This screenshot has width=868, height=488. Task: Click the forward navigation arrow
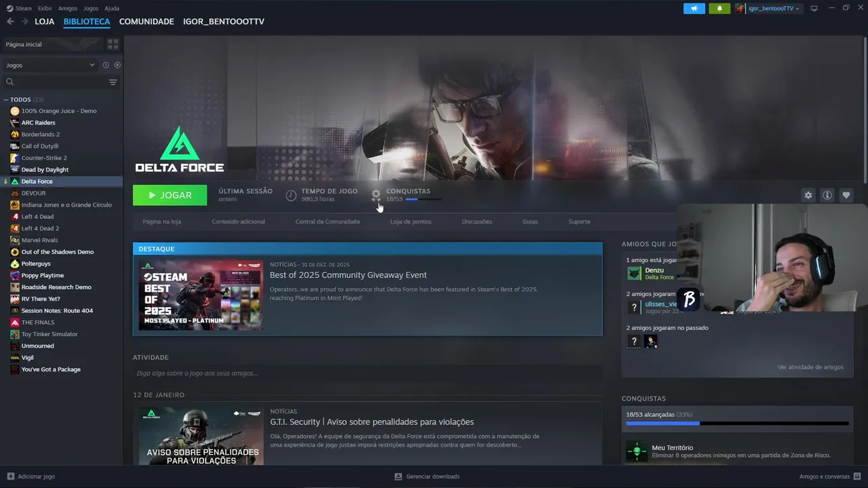tap(24, 22)
